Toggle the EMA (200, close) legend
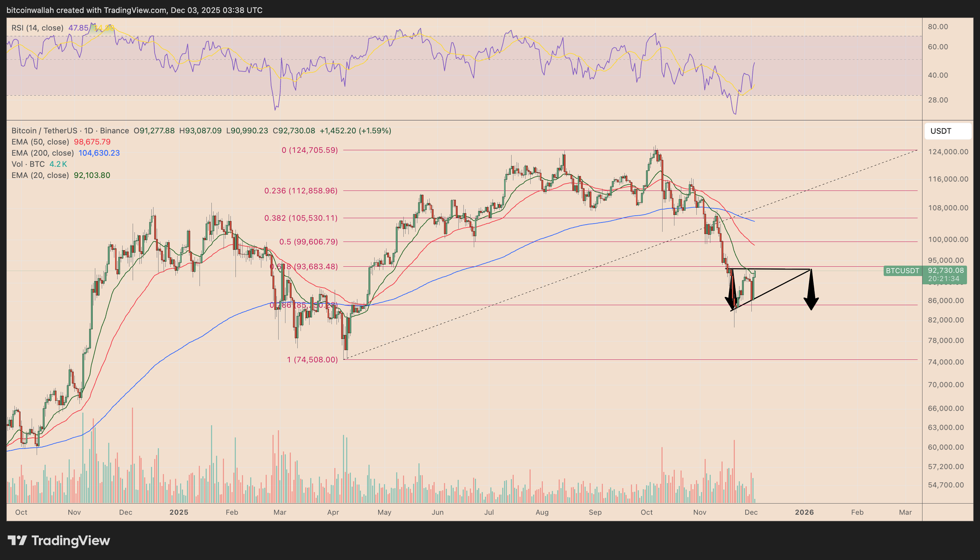980x560 pixels. click(42, 153)
